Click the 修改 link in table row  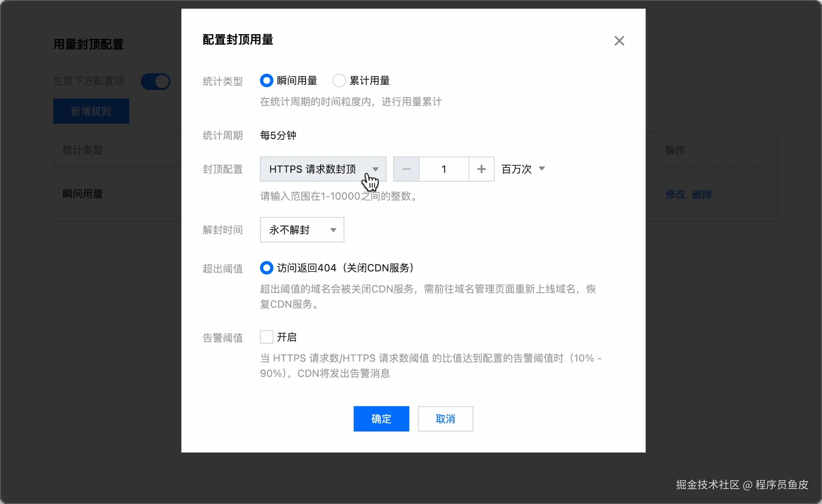(675, 194)
